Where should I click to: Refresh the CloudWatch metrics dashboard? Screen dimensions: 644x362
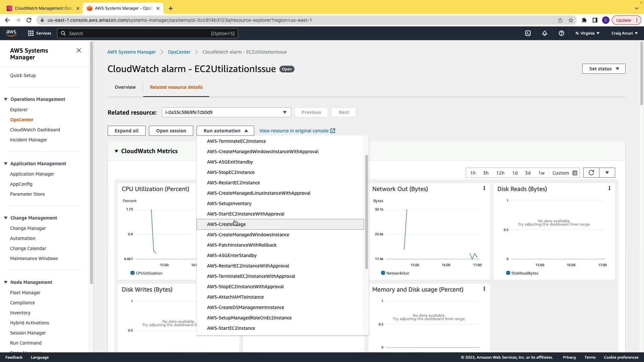(x=591, y=173)
